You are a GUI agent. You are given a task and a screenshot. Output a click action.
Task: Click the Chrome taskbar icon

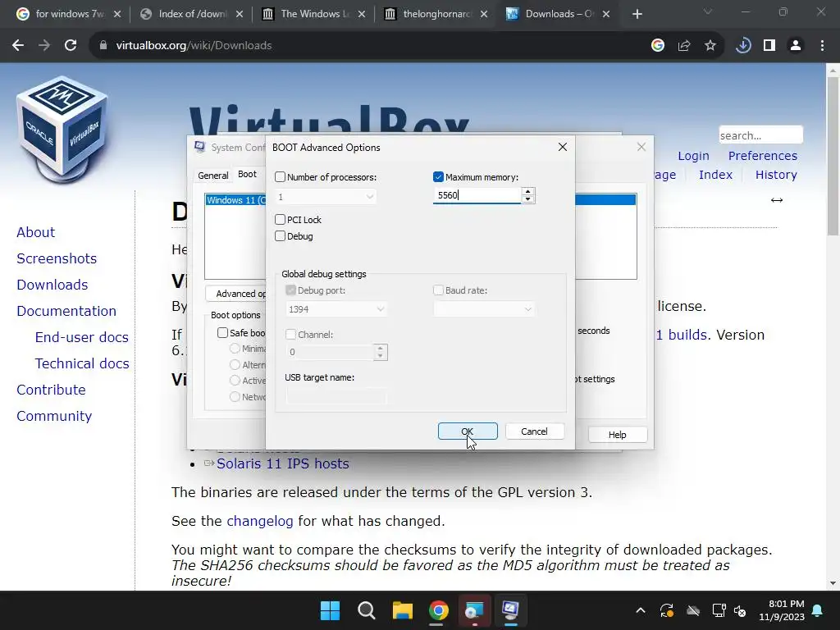(438, 610)
